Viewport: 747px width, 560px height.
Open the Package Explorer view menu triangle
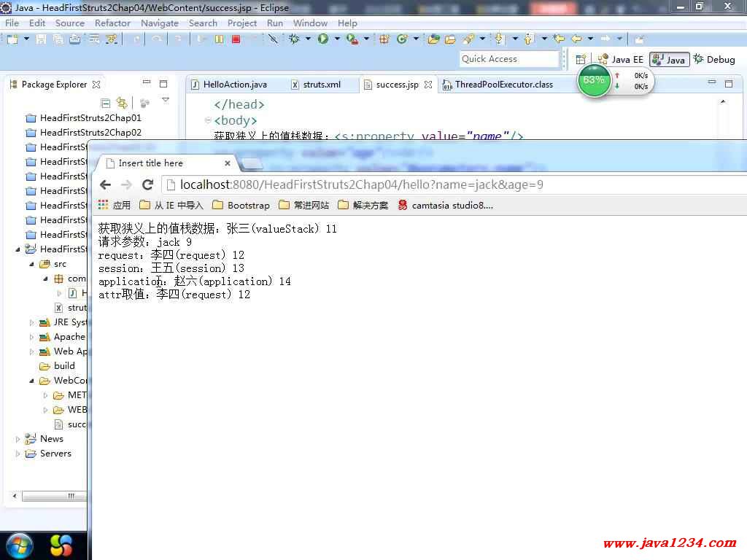coord(166,101)
